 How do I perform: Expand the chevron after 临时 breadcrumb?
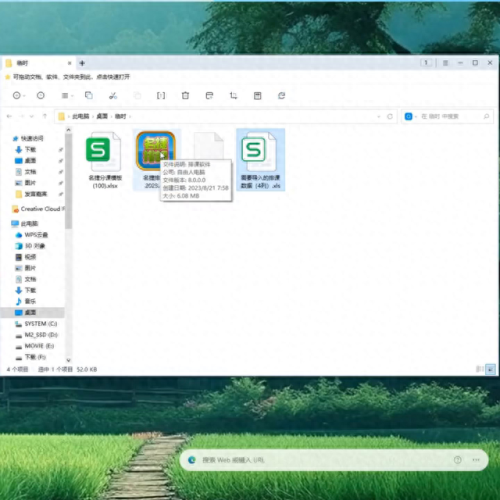pyautogui.click(x=130, y=116)
